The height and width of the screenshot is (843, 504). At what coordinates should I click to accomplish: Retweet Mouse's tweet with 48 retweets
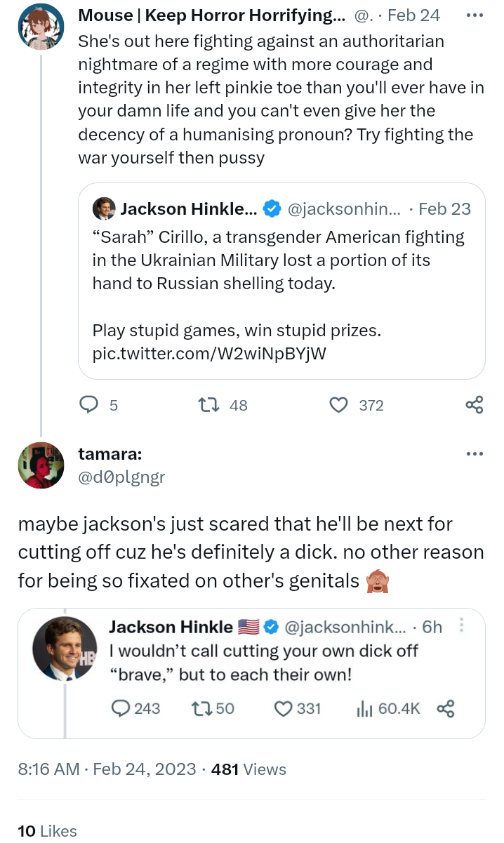(208, 405)
